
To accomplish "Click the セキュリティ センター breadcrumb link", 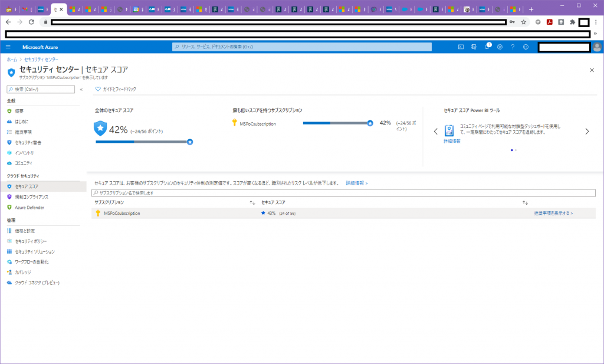I will pos(41,60).
